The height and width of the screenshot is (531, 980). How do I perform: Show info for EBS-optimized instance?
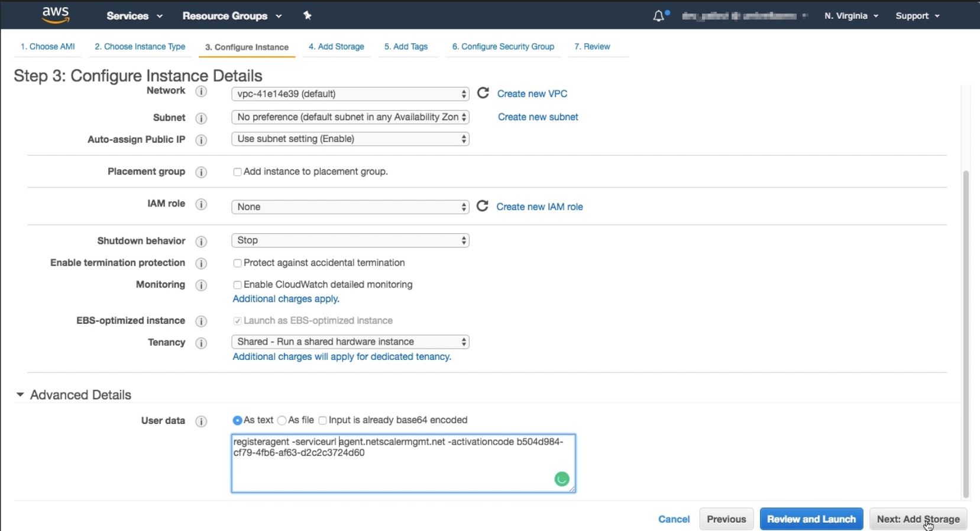click(x=201, y=321)
